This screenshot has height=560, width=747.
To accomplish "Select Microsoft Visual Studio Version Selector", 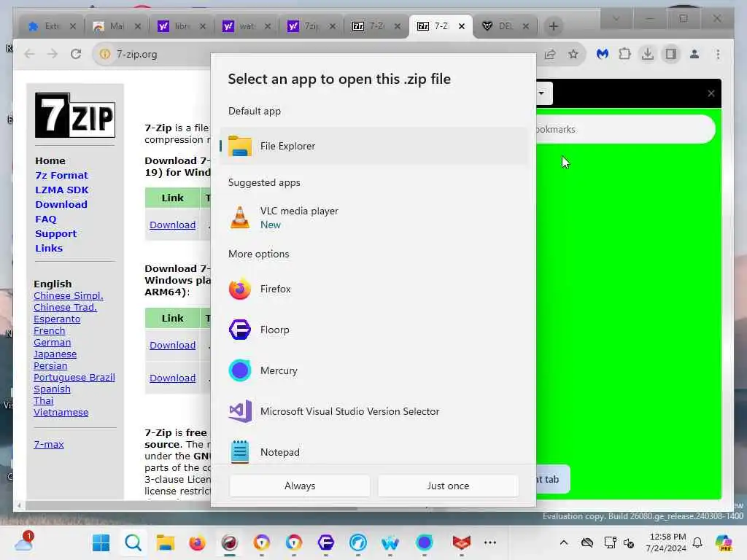I will (373, 411).
